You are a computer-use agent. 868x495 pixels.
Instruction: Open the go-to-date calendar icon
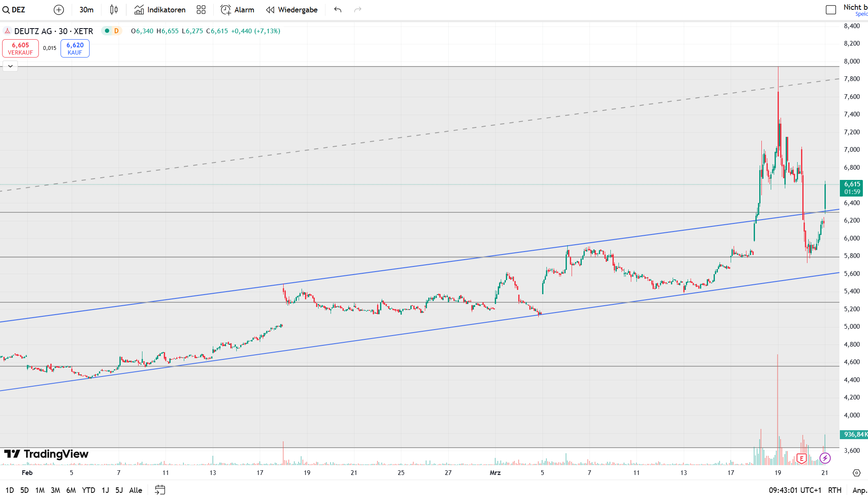[160, 490]
